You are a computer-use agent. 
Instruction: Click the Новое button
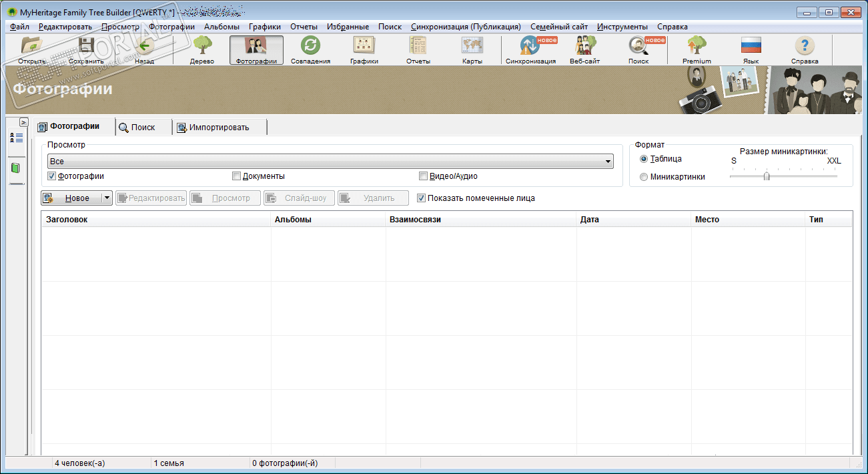tap(71, 198)
